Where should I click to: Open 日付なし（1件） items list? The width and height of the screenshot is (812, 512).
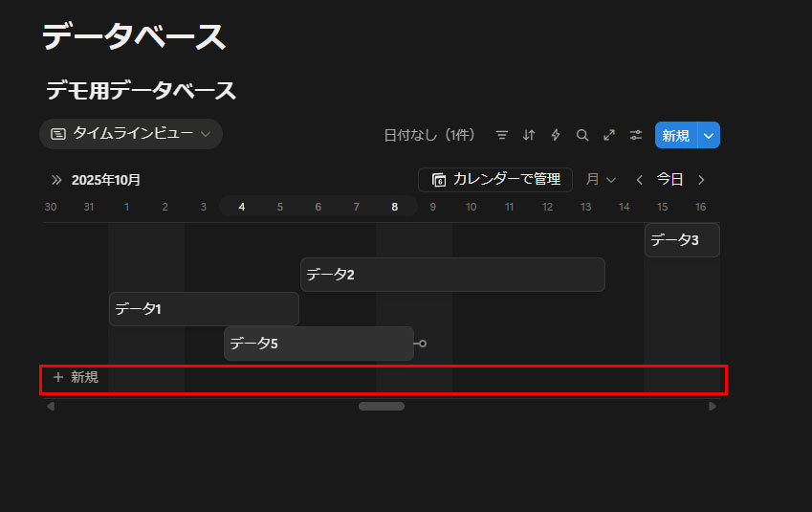coord(429,136)
